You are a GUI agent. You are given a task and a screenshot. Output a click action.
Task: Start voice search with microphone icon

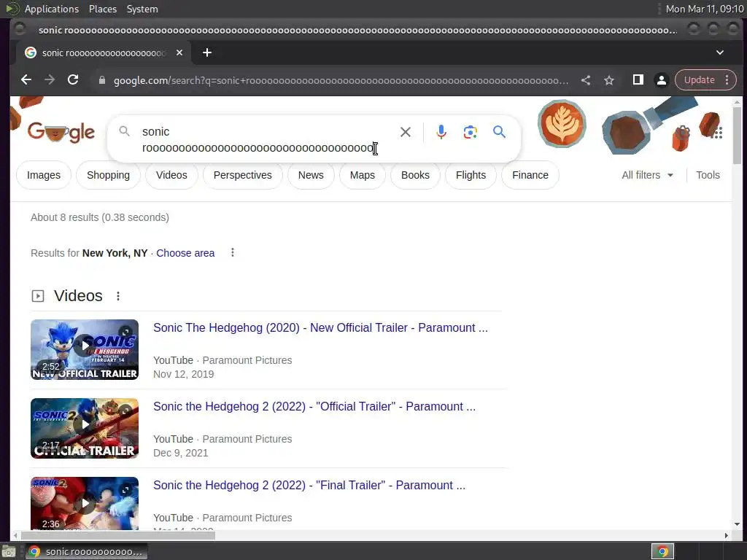coord(441,132)
